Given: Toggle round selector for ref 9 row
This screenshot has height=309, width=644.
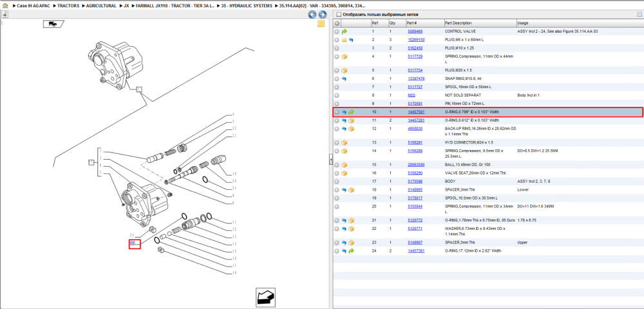Looking at the screenshot, I should 337,104.
